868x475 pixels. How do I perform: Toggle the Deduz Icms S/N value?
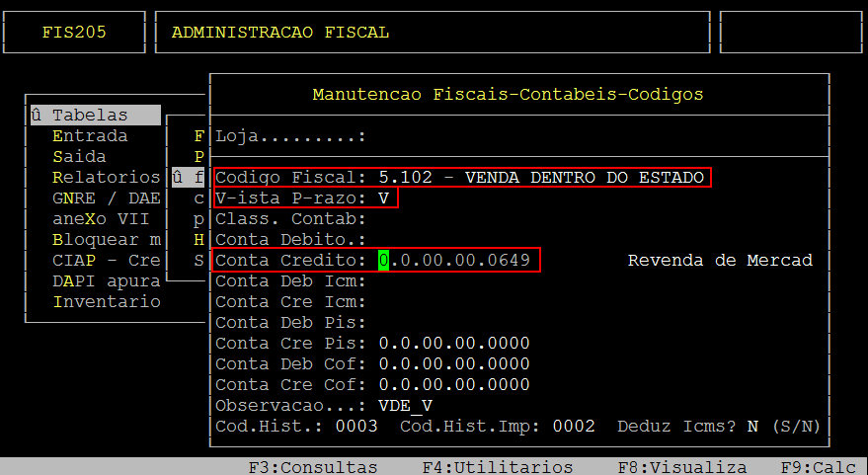coord(752,427)
